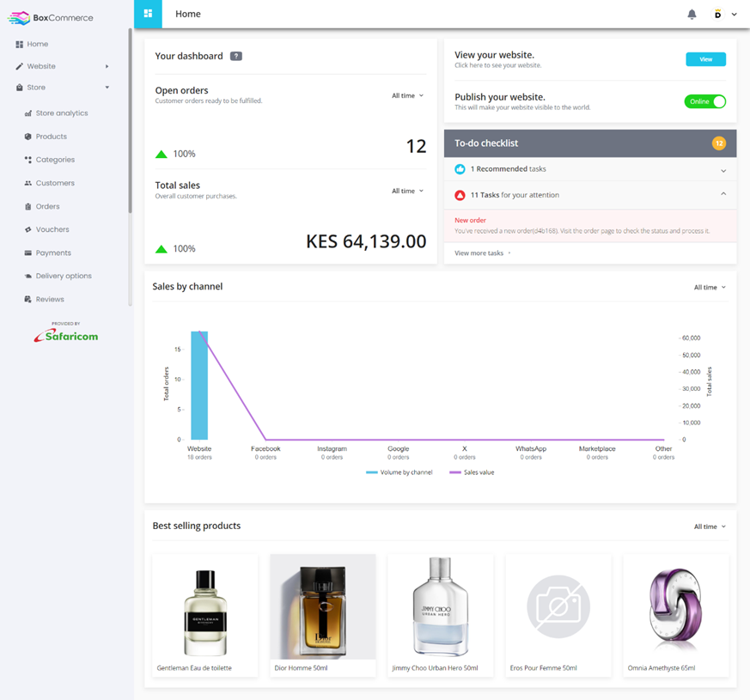Viewport: 750px width, 700px height.
Task: Change Sales by channel time filter
Action: 708,287
